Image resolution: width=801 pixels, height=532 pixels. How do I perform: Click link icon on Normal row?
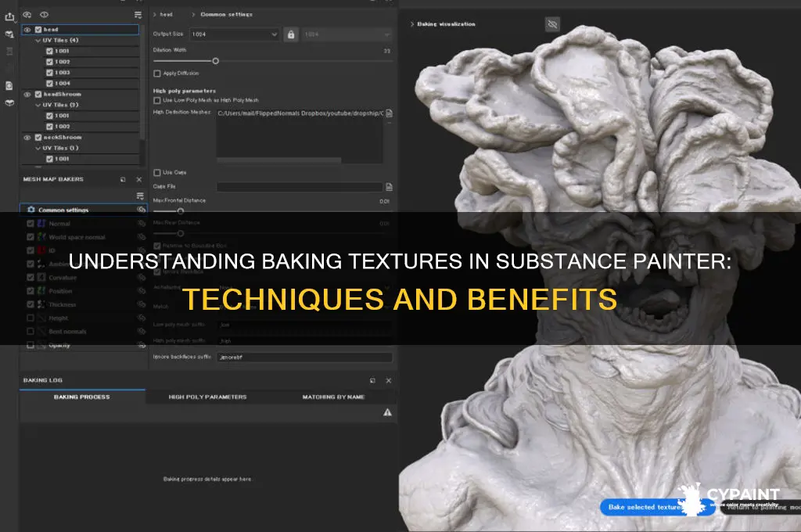point(142,224)
